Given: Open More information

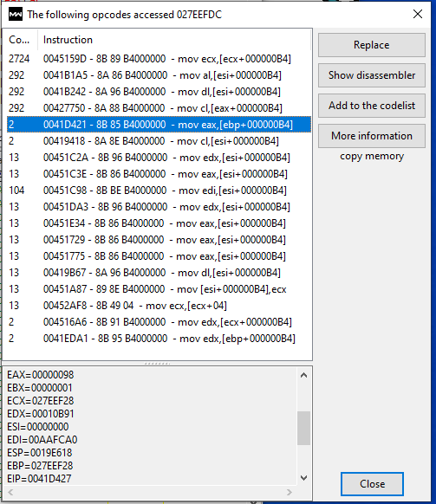Looking at the screenshot, I should [372, 136].
